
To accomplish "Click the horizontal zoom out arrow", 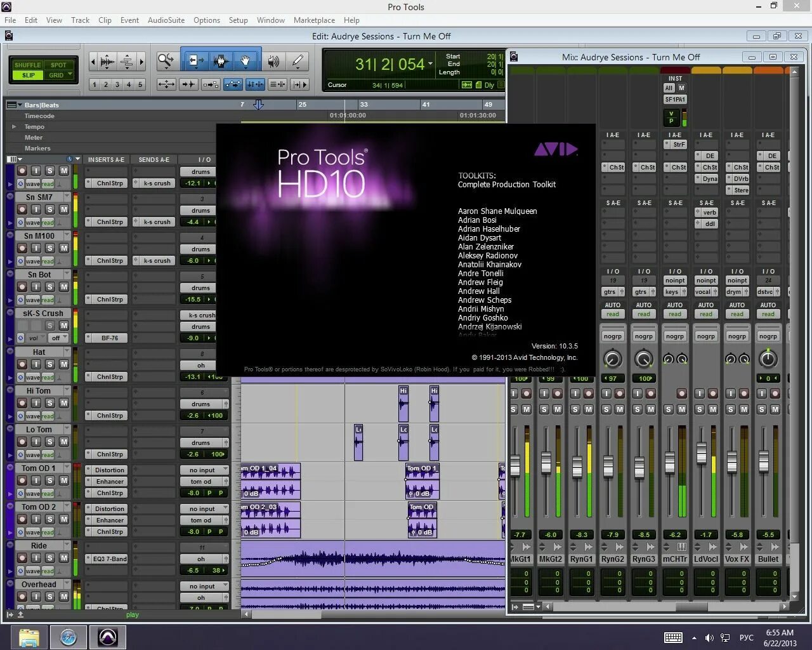I will [x=93, y=62].
